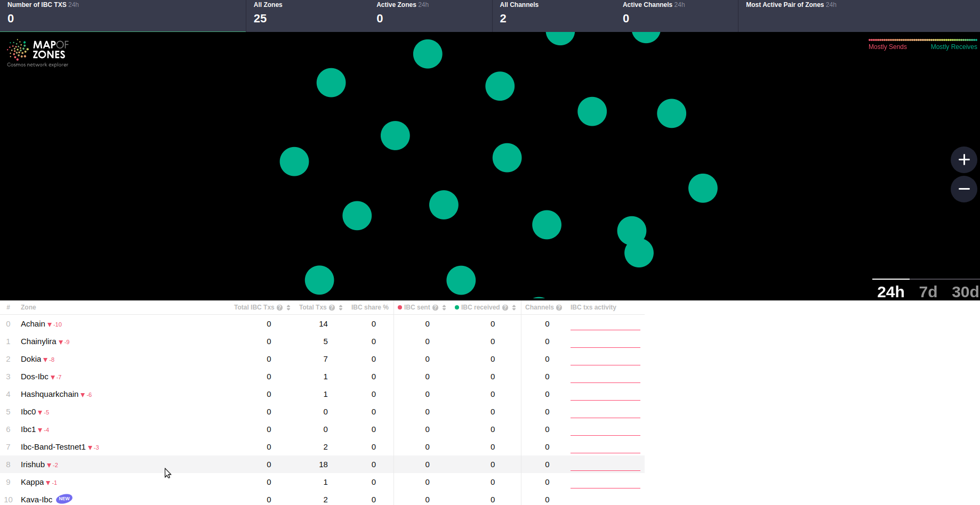Open Total Txs help question icon

(x=332, y=307)
